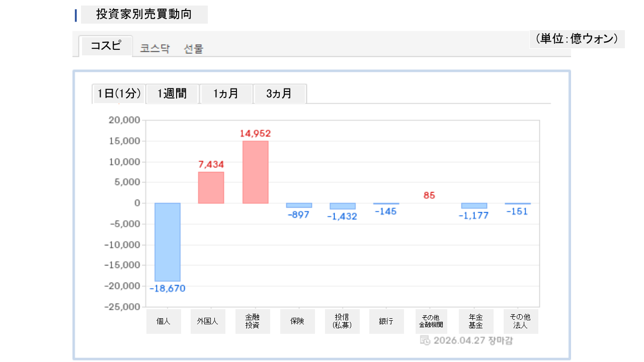This screenshot has width=644, height=362.
Task: Select the 金融投資 axis label
Action: pos(253,321)
